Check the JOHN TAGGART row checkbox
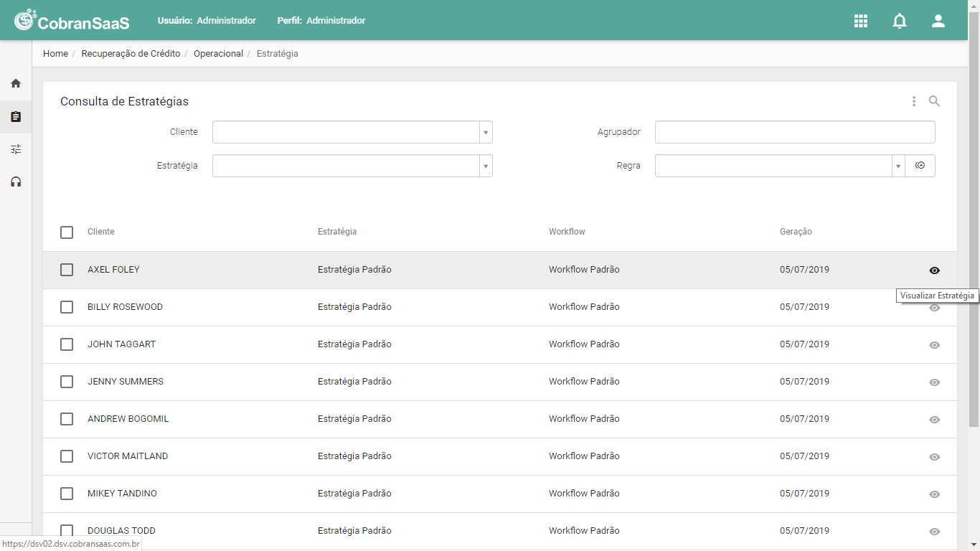Viewport: 980px width, 551px height. 67,344
